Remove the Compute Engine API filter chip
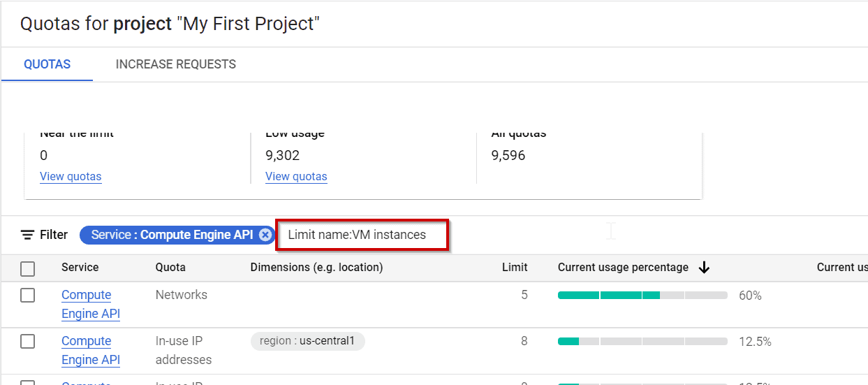 [x=265, y=235]
